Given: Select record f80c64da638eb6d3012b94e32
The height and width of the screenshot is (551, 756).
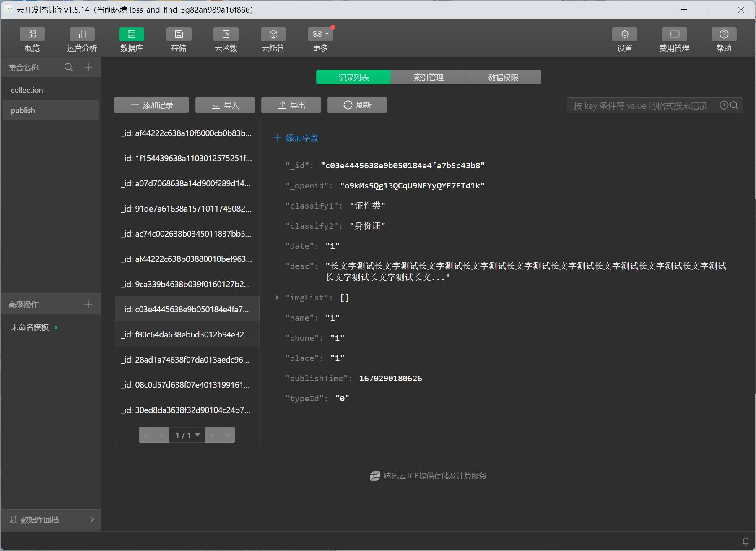Looking at the screenshot, I should point(187,334).
